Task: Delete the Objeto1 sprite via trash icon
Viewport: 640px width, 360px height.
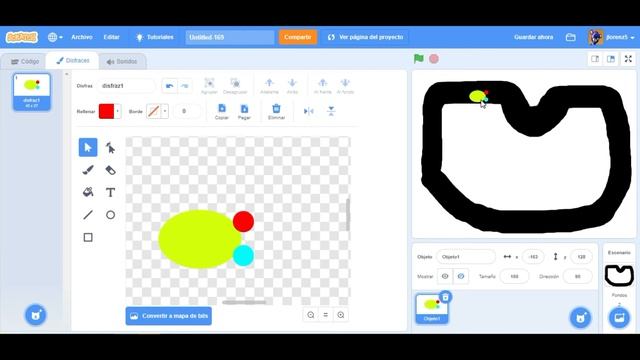Action: pyautogui.click(x=445, y=297)
